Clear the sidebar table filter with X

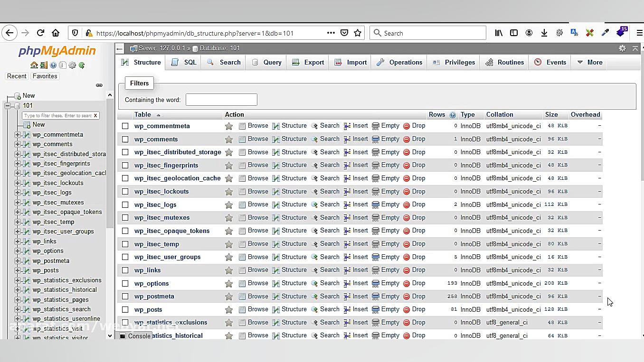point(95,115)
